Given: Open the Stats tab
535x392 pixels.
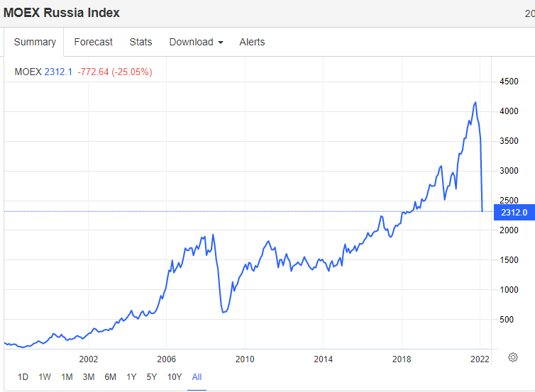Looking at the screenshot, I should 140,42.
